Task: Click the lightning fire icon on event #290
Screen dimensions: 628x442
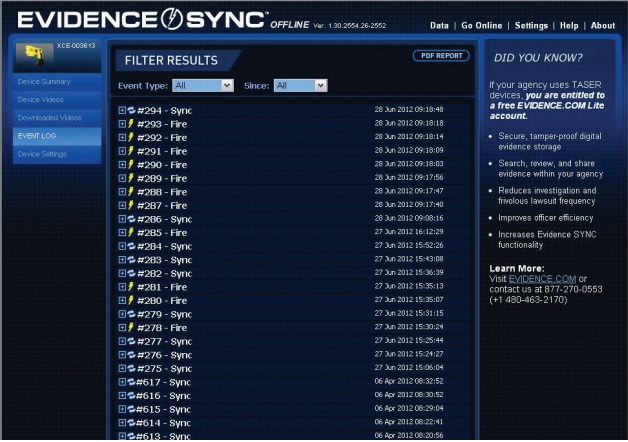Action: pyautogui.click(x=131, y=165)
